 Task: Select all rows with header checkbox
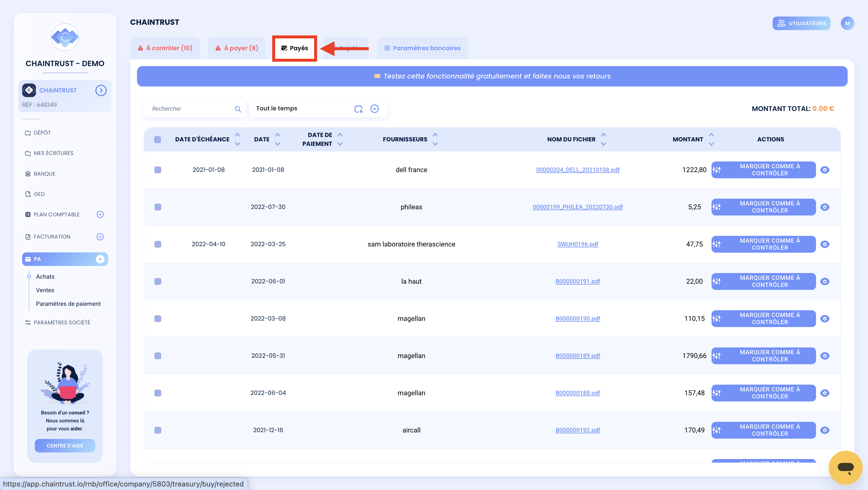(x=157, y=139)
